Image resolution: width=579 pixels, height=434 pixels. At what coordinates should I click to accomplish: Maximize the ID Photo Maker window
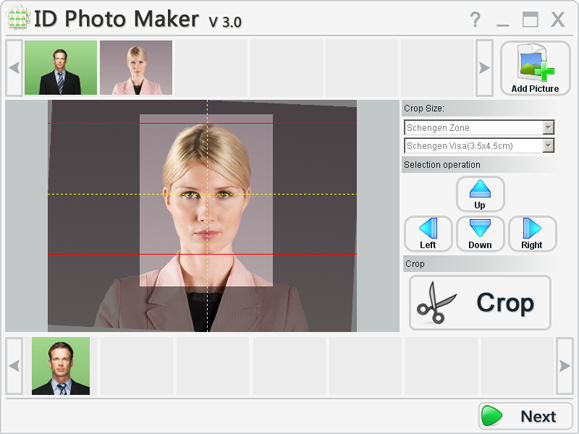coord(530,20)
